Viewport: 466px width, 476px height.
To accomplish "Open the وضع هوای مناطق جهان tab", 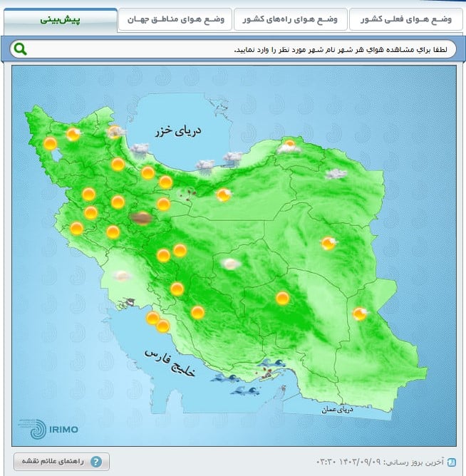I will point(174,19).
